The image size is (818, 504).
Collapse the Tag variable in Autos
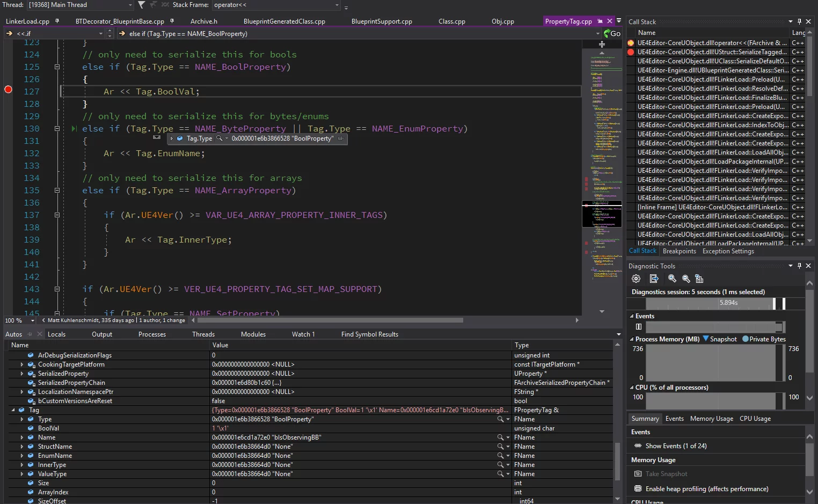click(x=13, y=410)
